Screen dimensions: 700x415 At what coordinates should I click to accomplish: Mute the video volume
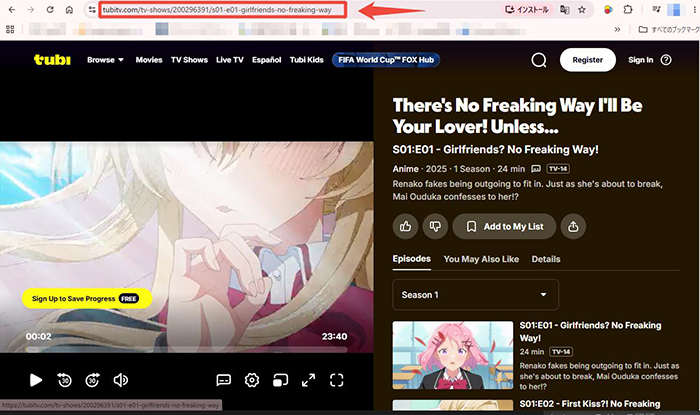click(121, 380)
